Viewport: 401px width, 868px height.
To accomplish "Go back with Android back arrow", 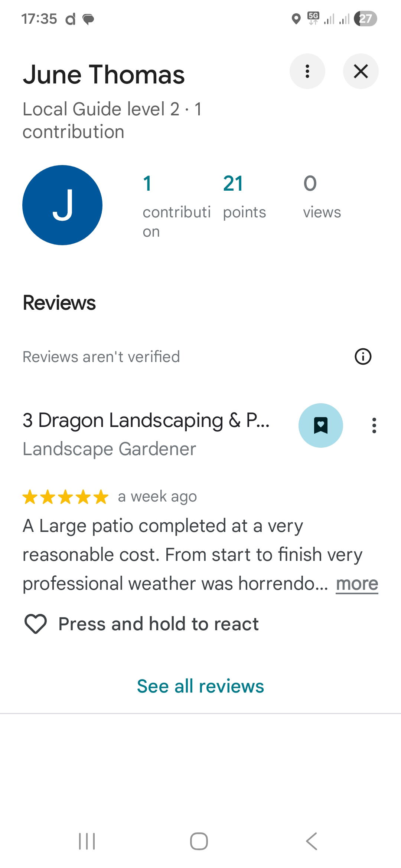I will [x=312, y=841].
